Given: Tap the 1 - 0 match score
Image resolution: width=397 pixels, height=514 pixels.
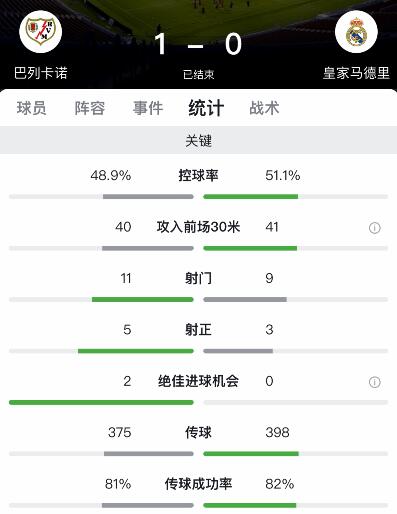Looking at the screenshot, I should (198, 44).
